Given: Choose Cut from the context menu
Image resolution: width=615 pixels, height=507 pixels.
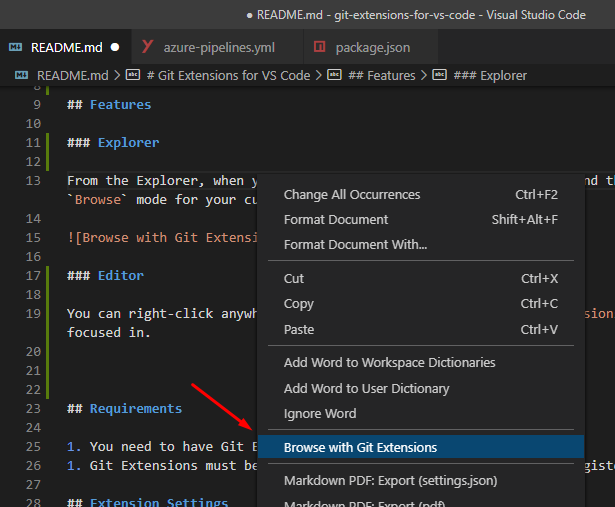Looking at the screenshot, I should tap(421, 278).
